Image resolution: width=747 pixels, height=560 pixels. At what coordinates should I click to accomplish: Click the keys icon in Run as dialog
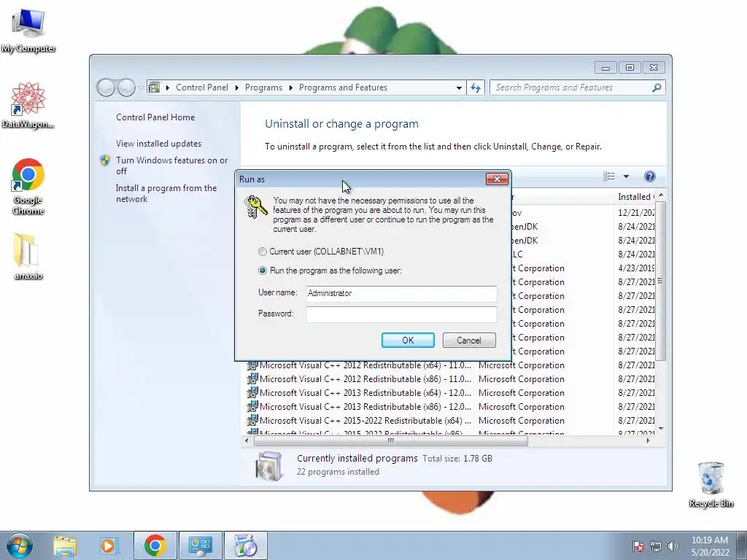click(255, 206)
